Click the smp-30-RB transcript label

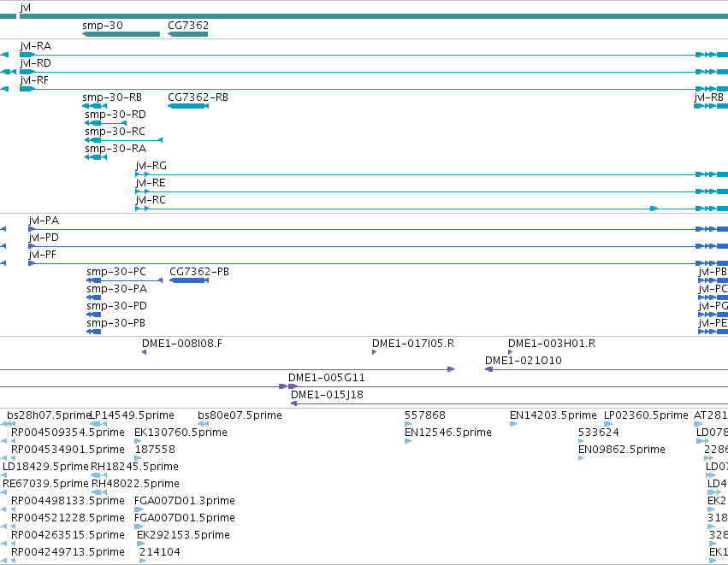(112, 97)
